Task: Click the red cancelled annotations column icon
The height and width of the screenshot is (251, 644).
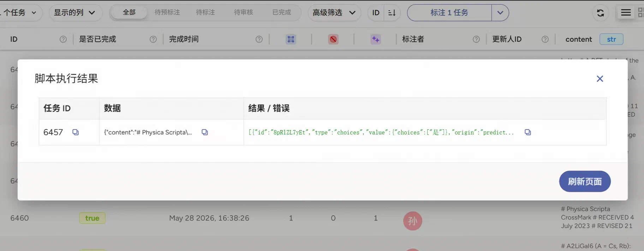Action: [x=333, y=39]
